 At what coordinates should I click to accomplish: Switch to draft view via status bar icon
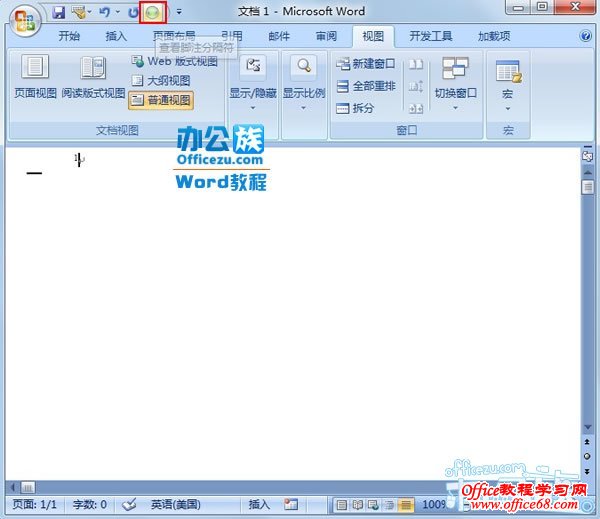pyautogui.click(x=406, y=505)
